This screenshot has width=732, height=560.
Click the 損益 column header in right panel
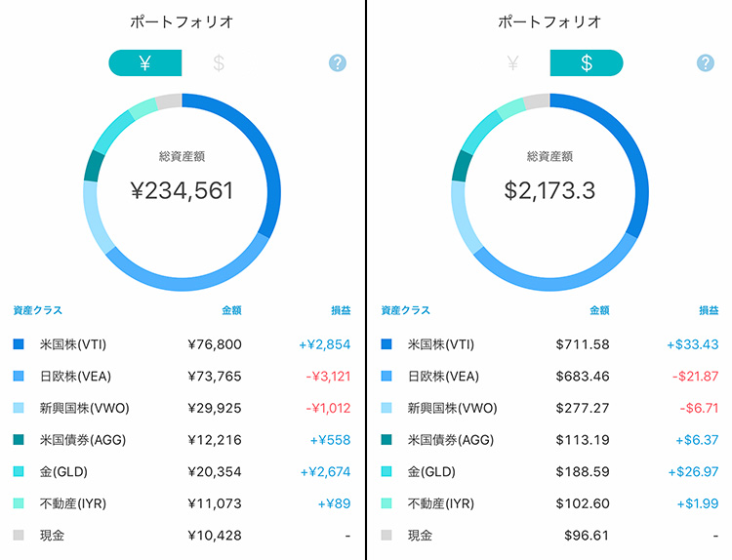tap(708, 311)
